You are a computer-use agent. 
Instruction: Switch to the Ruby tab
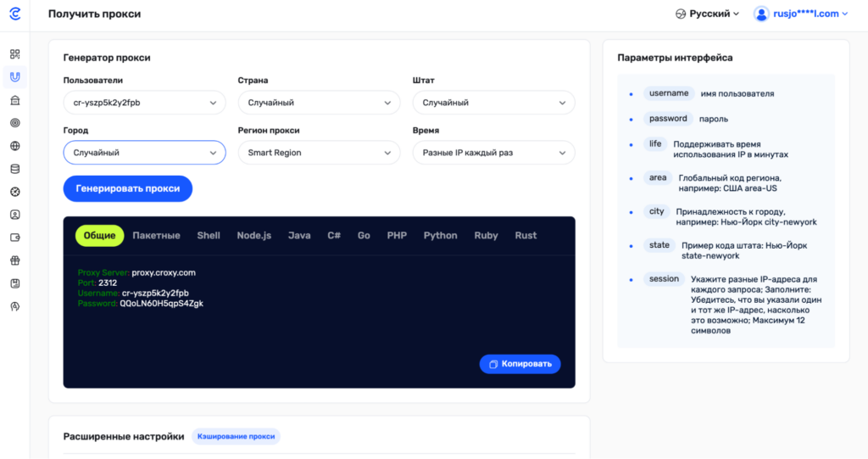(x=486, y=236)
